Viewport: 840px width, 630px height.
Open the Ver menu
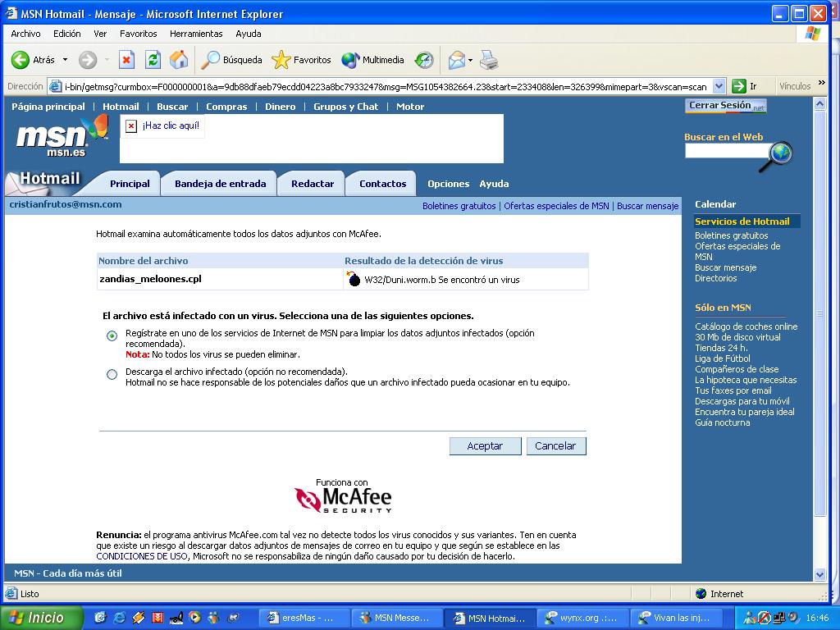[100, 34]
